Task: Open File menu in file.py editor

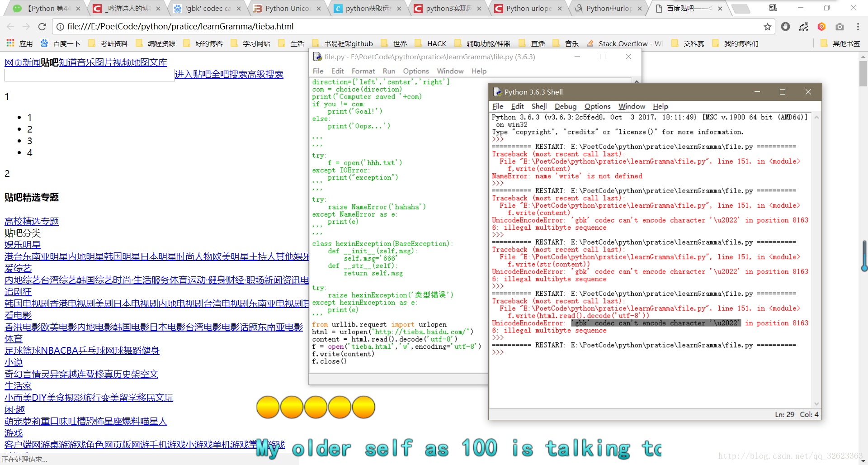Action: (x=318, y=71)
